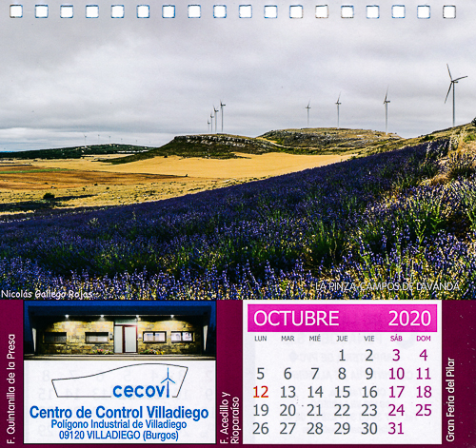
Task: Click the La Pinza Campos de Lavanda caption
Action: click(387, 286)
